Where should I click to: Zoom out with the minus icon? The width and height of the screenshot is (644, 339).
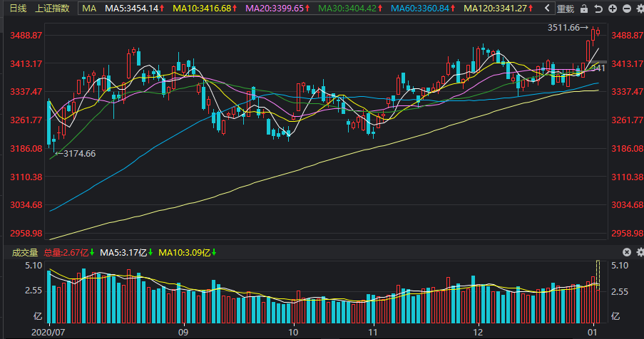tap(627, 9)
